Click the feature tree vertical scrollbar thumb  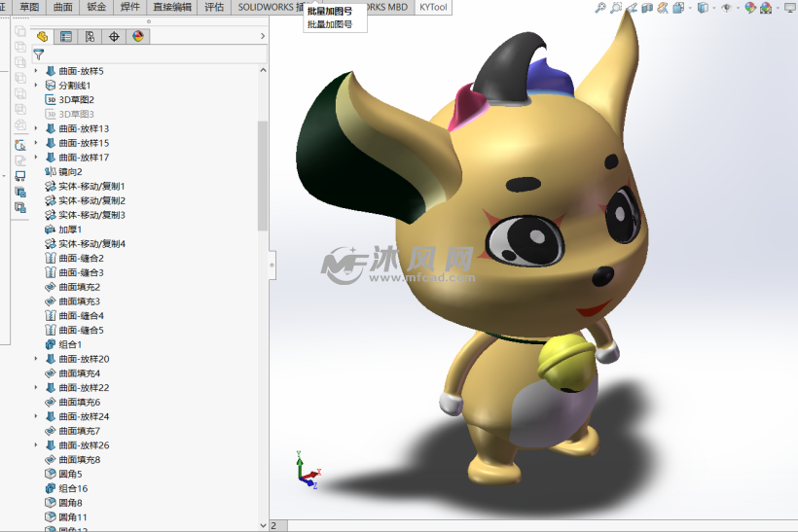[x=263, y=175]
